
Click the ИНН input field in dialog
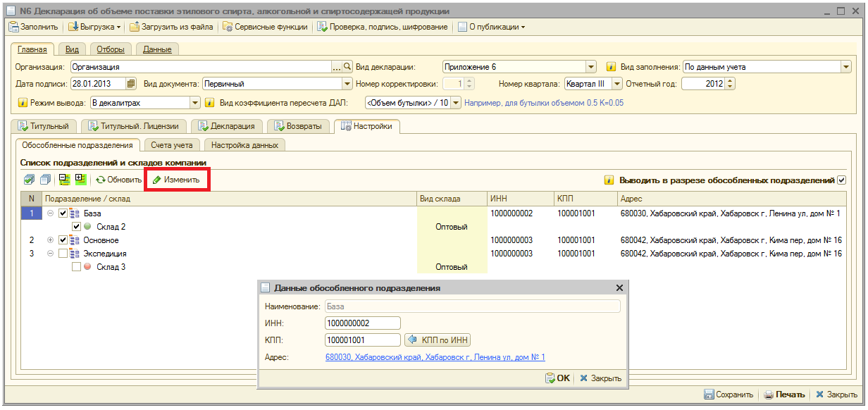coord(362,323)
